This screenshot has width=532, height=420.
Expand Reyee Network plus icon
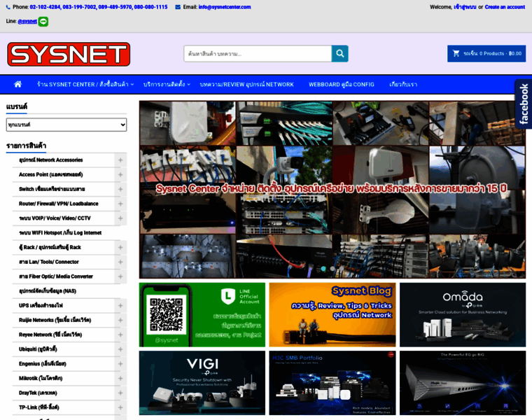(120, 335)
